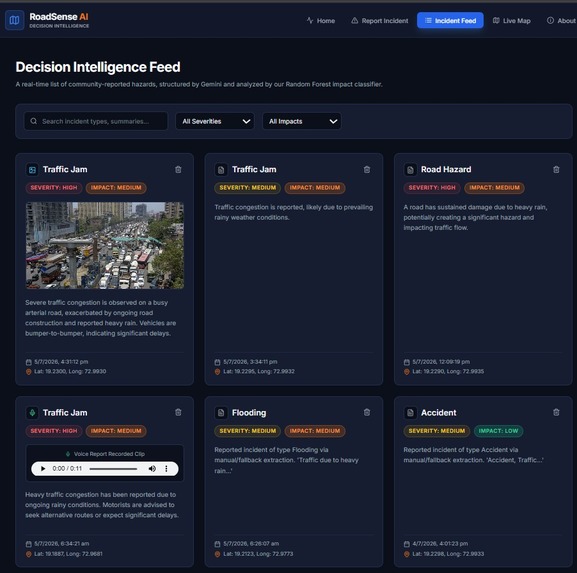Image resolution: width=577 pixels, height=573 pixels.
Task: Click Severity: Medium badge on Accident card
Action: coord(437,431)
